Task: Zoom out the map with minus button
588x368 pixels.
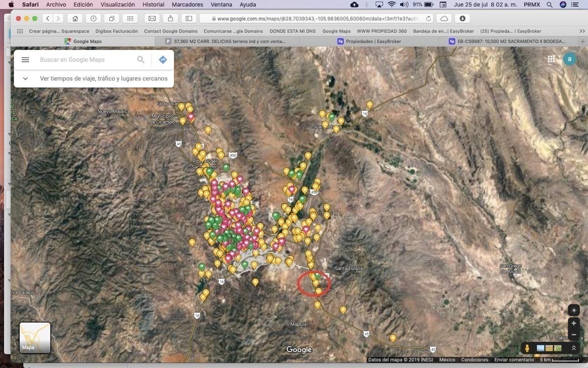Action: pyautogui.click(x=574, y=335)
